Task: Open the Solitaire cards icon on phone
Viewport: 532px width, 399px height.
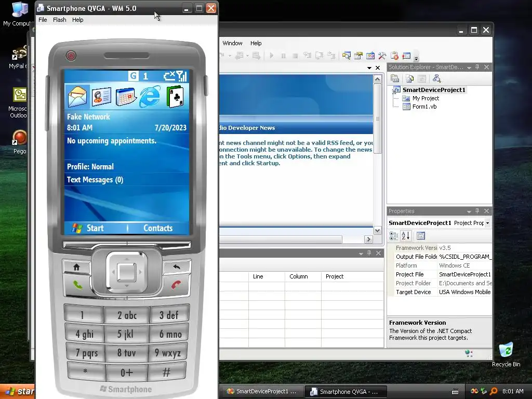Action: tap(175, 97)
